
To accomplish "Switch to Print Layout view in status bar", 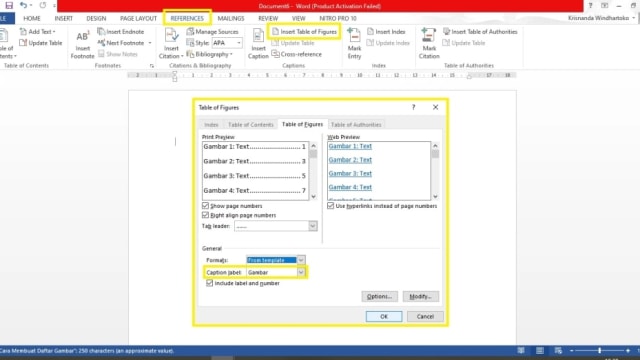I will (540, 351).
